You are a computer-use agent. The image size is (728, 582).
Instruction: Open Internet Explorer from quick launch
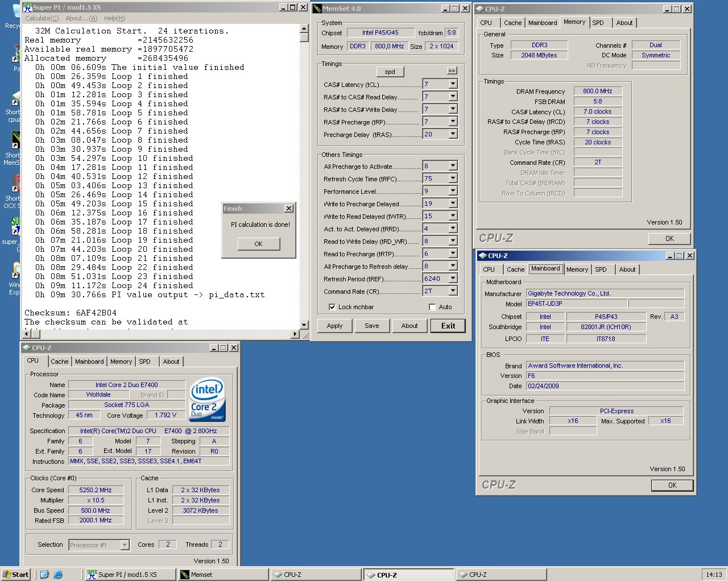click(x=57, y=575)
